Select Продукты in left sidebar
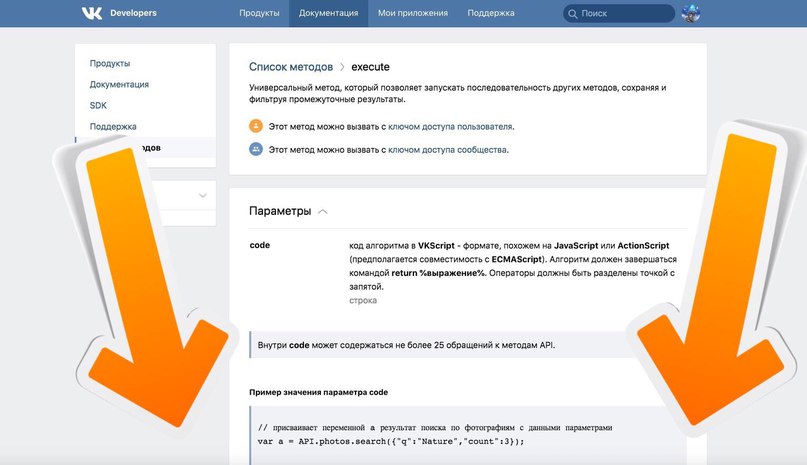Screen dimensions: 807x465 point(110,63)
